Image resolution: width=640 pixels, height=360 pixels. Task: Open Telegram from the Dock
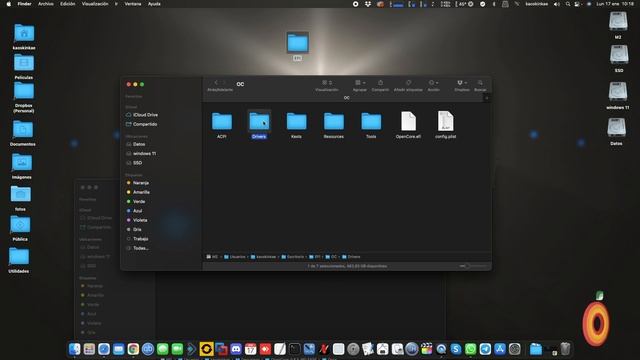coord(485,349)
